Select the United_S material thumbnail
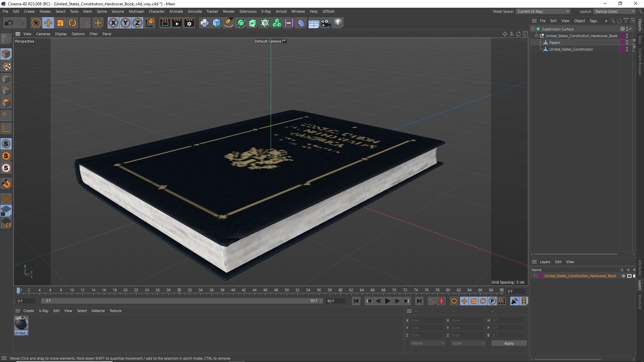644x362 pixels. tap(21, 325)
